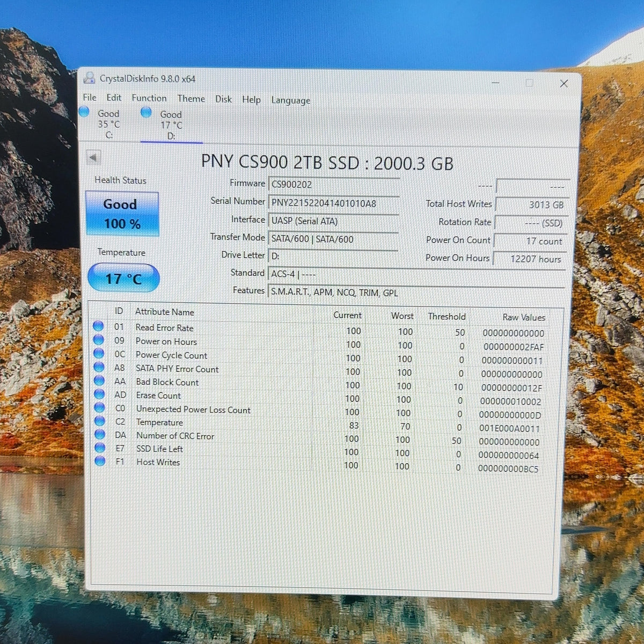Click the status orb for Power on Hours
644x644 pixels.
coord(98,340)
